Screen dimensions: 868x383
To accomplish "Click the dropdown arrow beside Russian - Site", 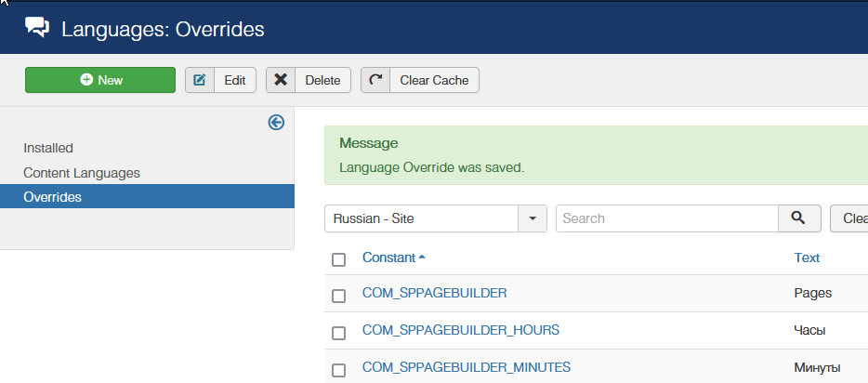I will [533, 218].
